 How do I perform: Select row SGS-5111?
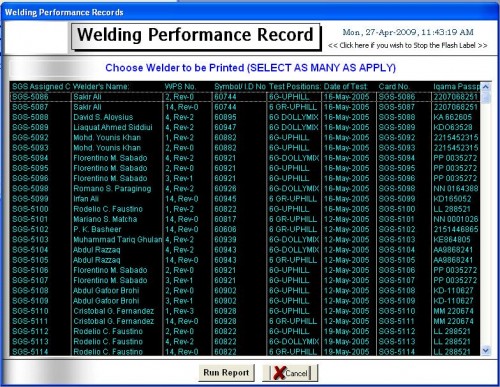(x=245, y=321)
